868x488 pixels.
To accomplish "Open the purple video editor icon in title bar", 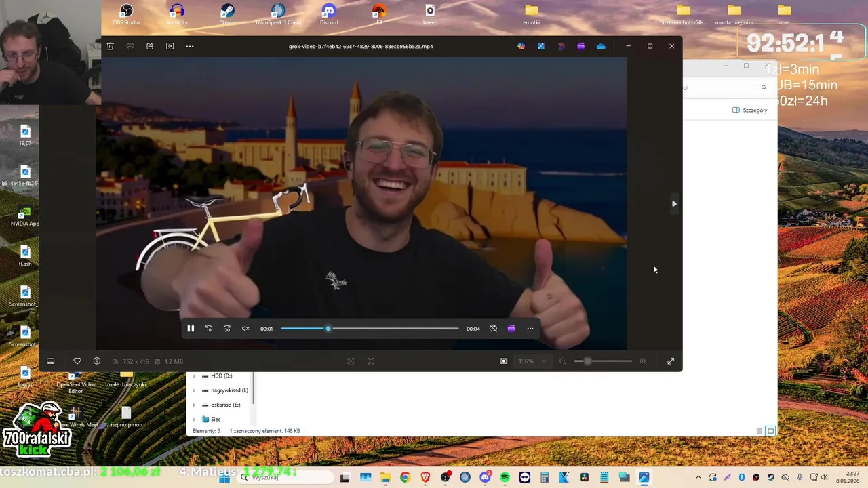I will pos(580,46).
